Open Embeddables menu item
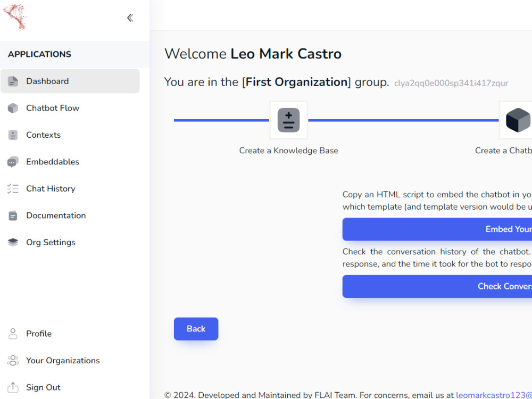The height and width of the screenshot is (399, 532). pos(53,162)
